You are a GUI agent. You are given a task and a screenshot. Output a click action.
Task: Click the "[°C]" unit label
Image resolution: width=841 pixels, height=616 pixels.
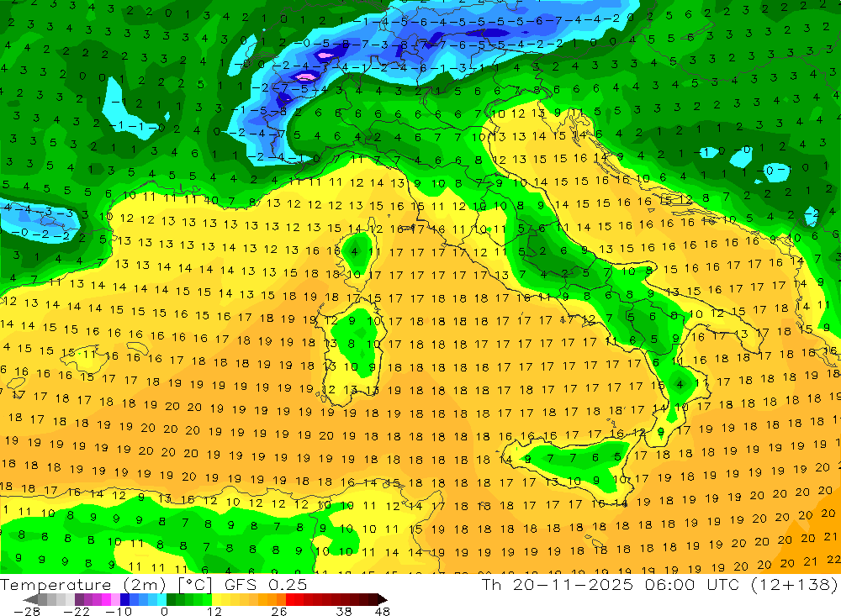tap(195, 585)
